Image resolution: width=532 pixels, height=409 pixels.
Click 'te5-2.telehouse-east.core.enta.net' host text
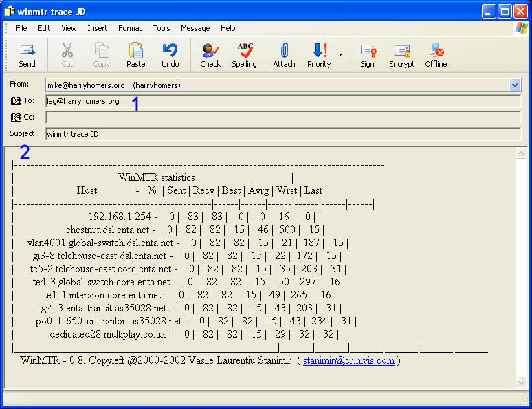101,269
